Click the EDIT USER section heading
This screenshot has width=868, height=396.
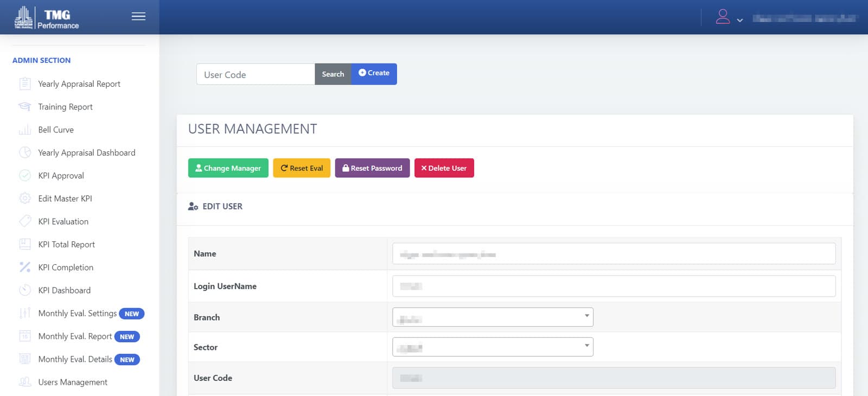222,206
